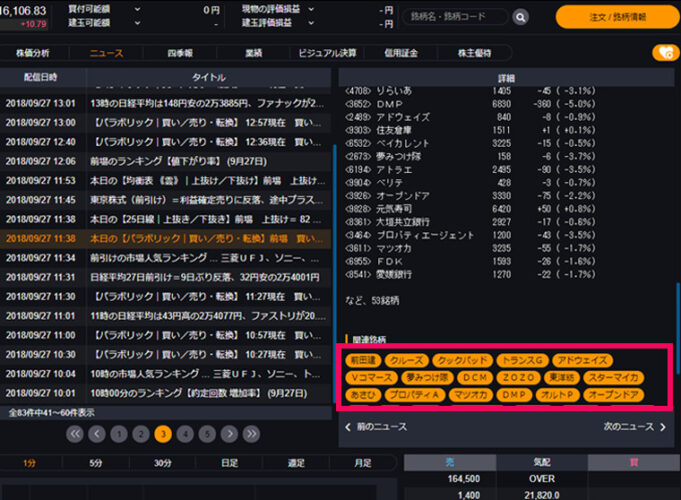Go to news page 1

pos(119,434)
